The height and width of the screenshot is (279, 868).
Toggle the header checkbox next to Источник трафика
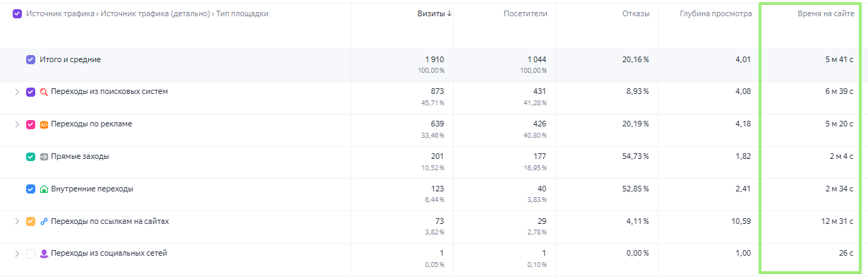[x=18, y=13]
